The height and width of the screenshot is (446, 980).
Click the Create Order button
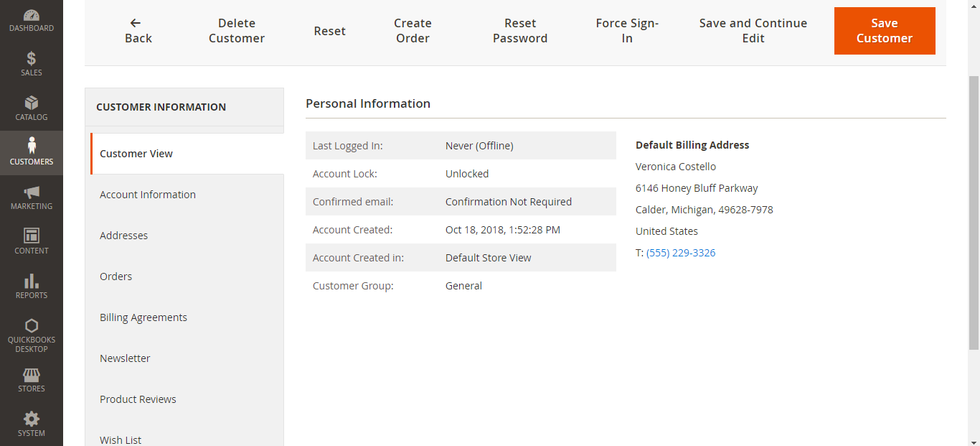[413, 31]
